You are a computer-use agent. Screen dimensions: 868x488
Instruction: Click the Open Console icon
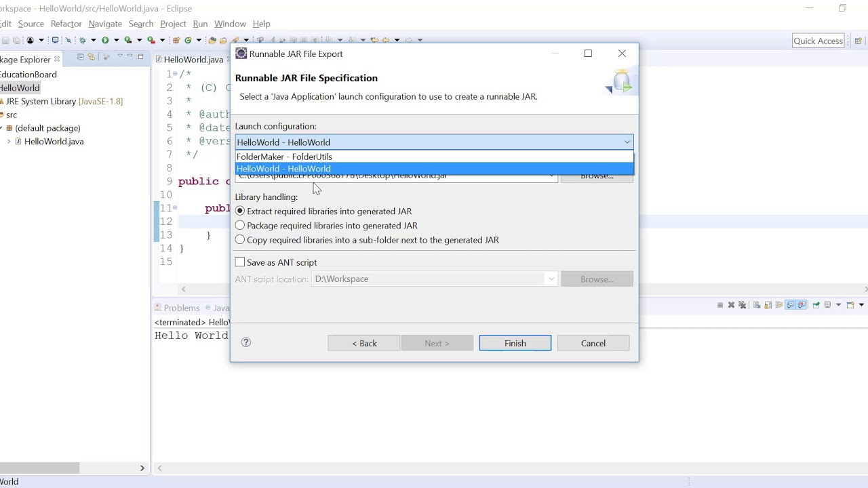[850, 305]
